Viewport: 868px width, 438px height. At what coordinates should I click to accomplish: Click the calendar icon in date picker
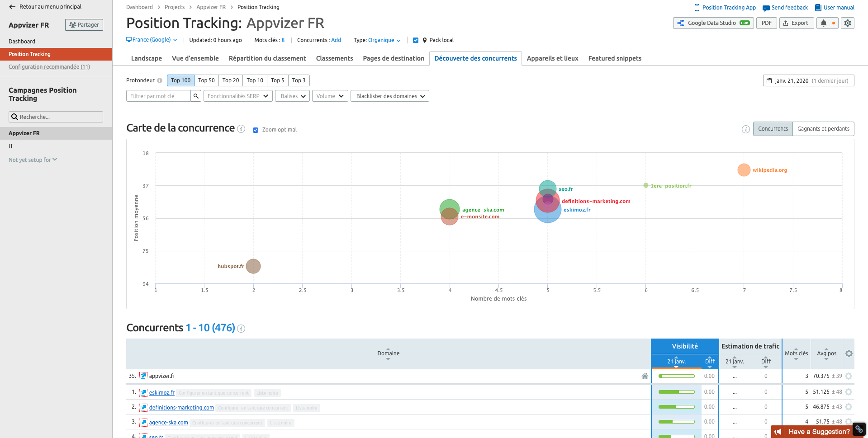(x=769, y=80)
